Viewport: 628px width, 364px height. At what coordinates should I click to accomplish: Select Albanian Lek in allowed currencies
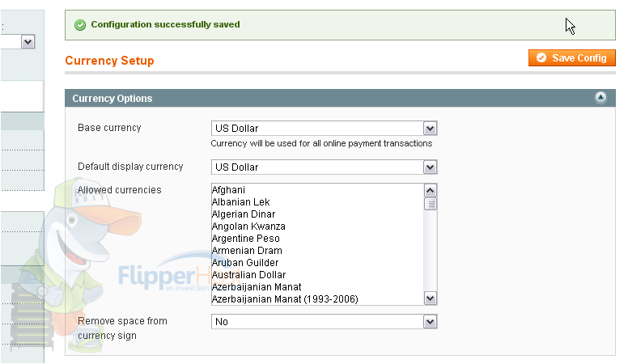(x=240, y=202)
